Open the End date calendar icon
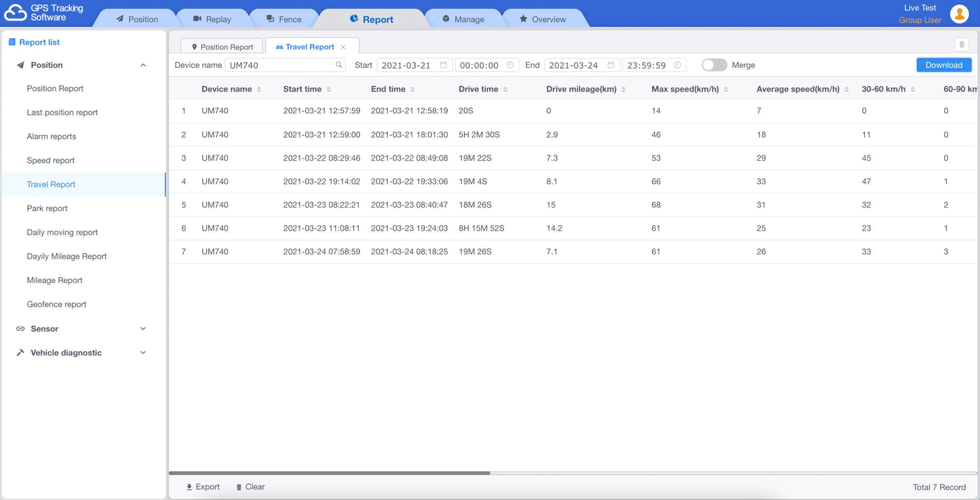 point(611,64)
